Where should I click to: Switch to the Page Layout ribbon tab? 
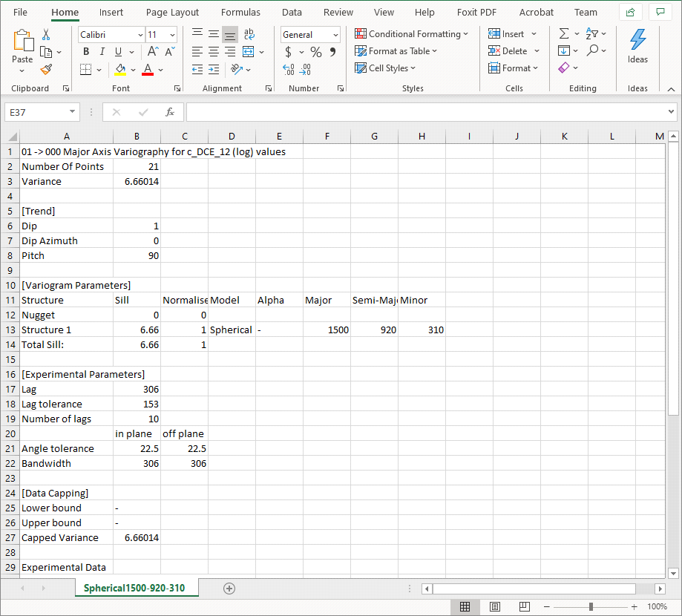pyautogui.click(x=172, y=12)
